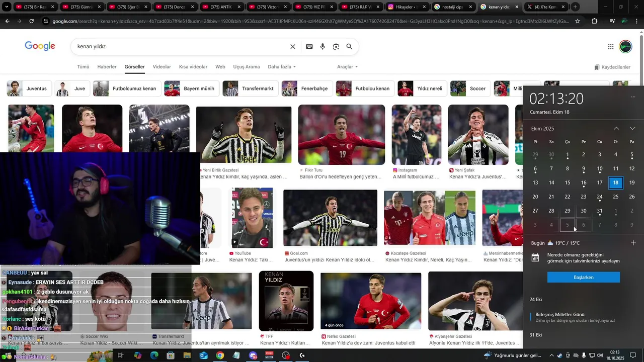The height and width of the screenshot is (362, 644).
Task: Open a new browser tab
Action: [575, 7]
